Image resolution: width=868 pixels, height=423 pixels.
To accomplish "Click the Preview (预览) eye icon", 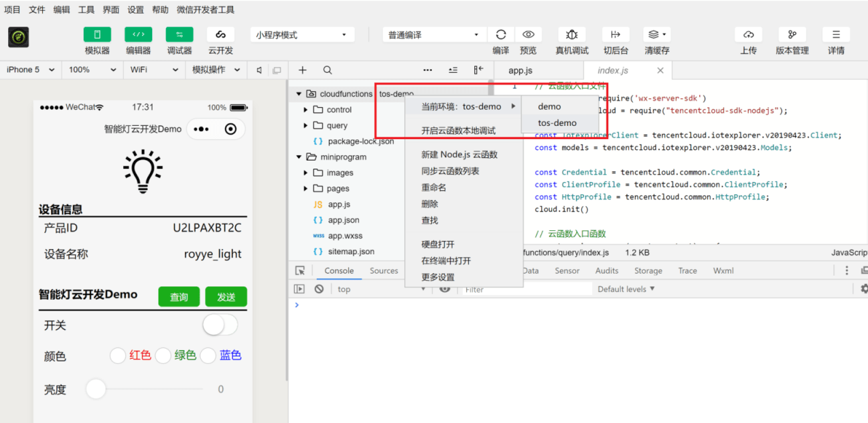I will coord(528,35).
